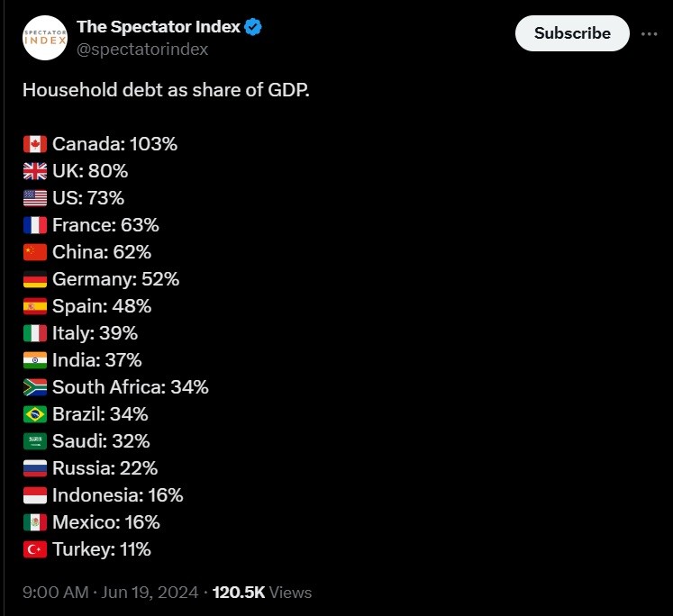This screenshot has width=673, height=616.
Task: Click the Germany flag emoji
Action: coord(34,279)
